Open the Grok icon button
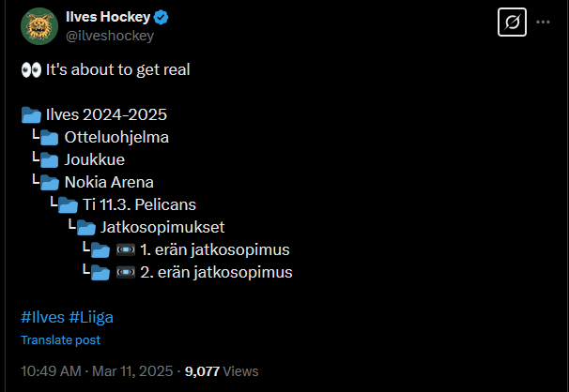This screenshot has width=569, height=392. (x=512, y=23)
